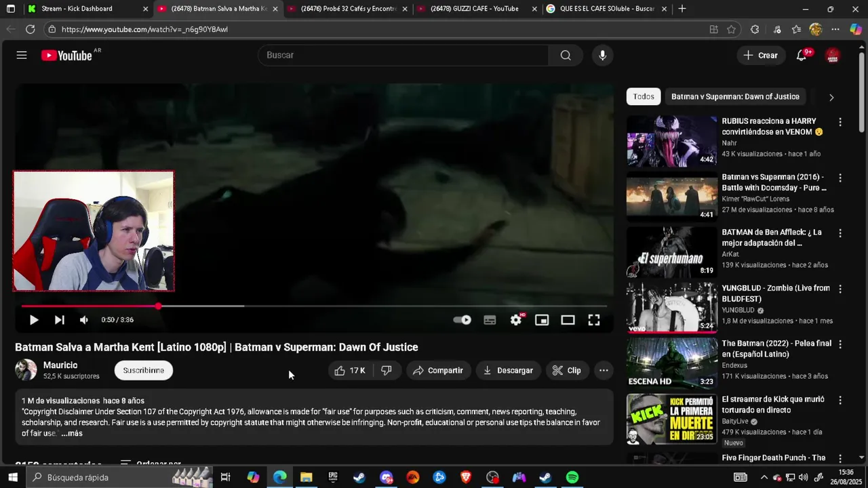Screen dimensions: 868x488
Task: Toggle autoplay switch in player
Action: [462, 320]
